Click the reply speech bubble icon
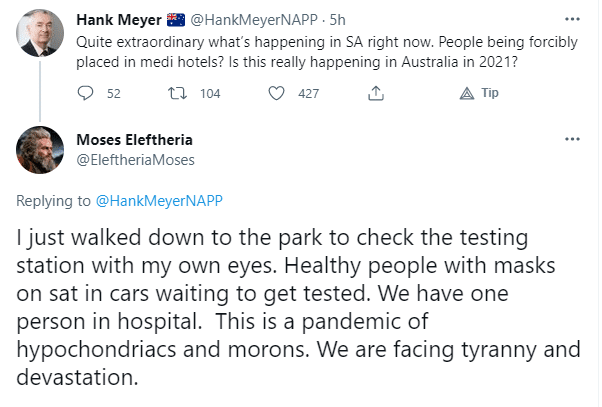Image resolution: width=602 pixels, height=407 pixels. (85, 93)
